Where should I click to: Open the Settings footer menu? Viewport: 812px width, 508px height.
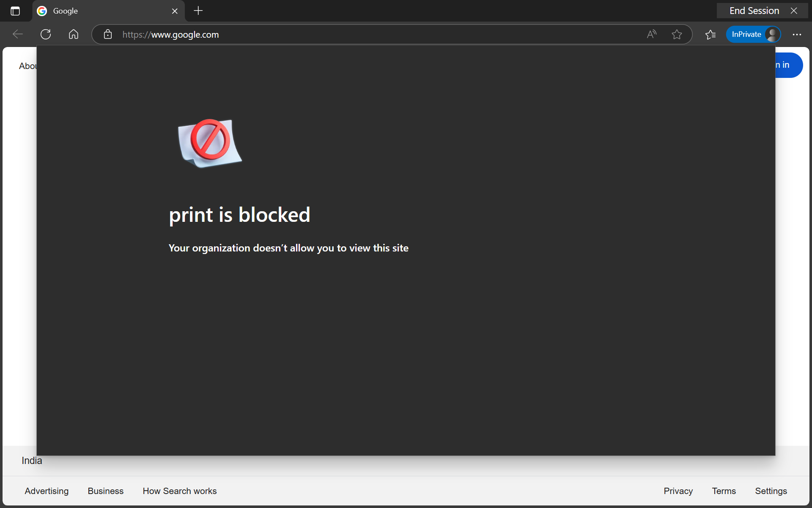tap(771, 491)
